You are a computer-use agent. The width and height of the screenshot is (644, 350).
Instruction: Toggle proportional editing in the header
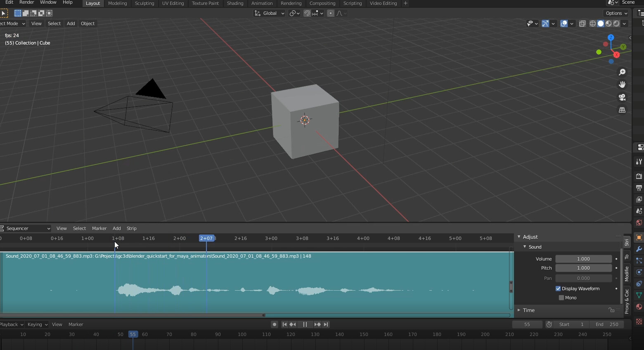coord(331,13)
